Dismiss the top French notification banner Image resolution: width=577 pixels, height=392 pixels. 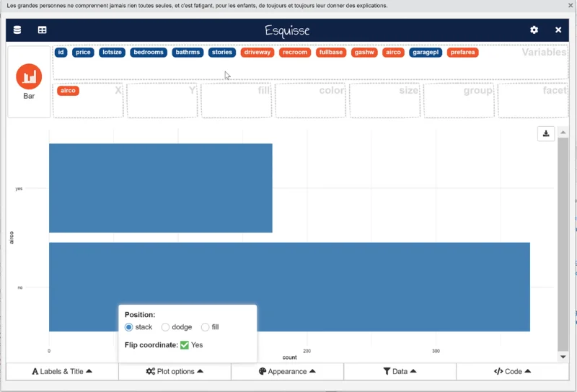point(571,6)
